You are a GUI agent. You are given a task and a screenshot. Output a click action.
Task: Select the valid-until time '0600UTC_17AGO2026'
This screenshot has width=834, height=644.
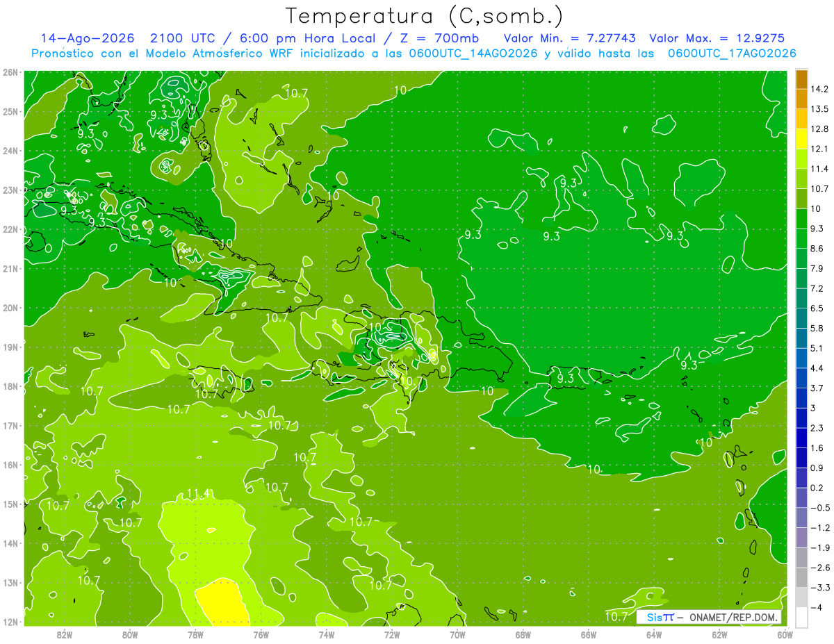click(732, 53)
